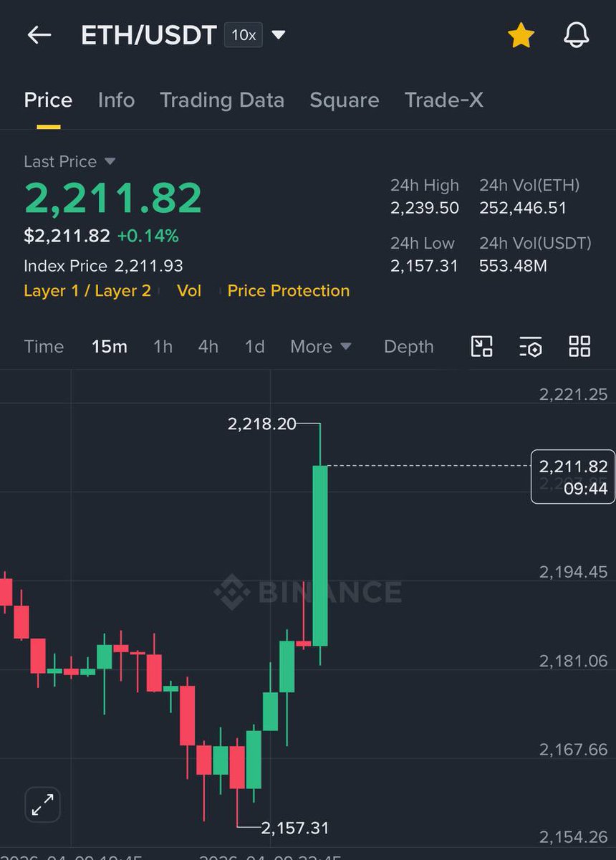Screen dimensions: 616x860
Task: Tap the 10x leverage badge
Action: click(244, 35)
